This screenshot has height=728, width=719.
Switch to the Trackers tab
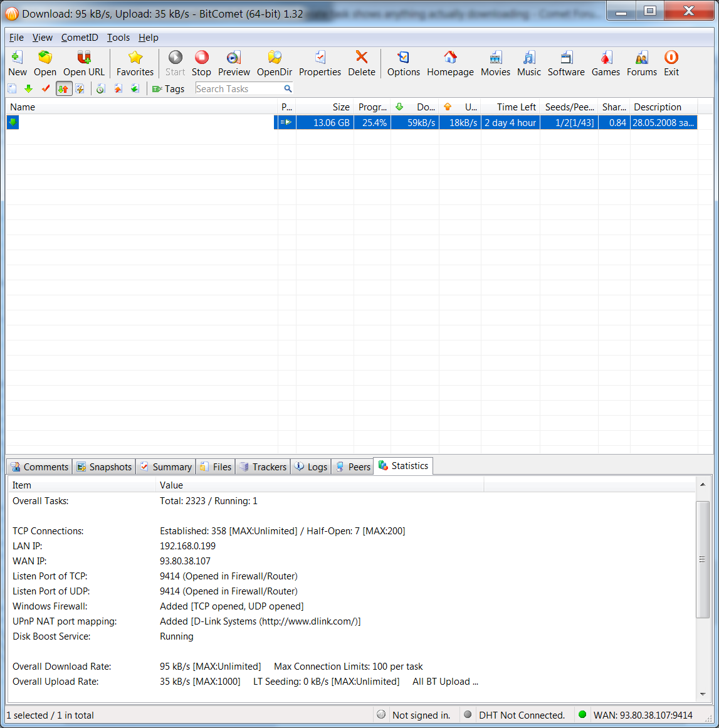click(x=263, y=467)
